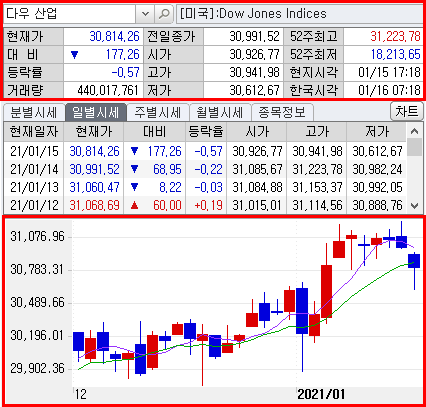This screenshot has height=407, width=426.
Task: Click the 2021/01 date marker on chart axis
Action: 321,394
